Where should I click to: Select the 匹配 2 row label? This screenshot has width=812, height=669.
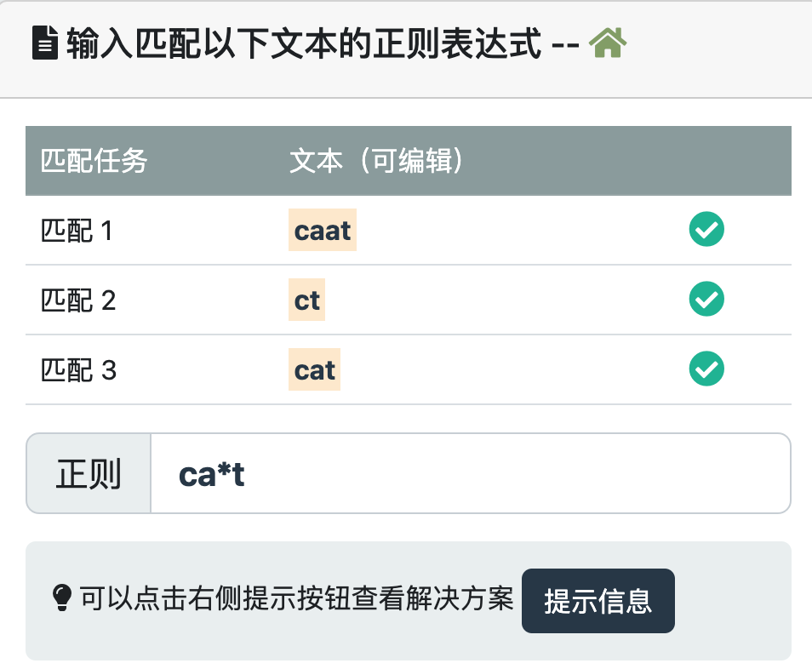(78, 300)
